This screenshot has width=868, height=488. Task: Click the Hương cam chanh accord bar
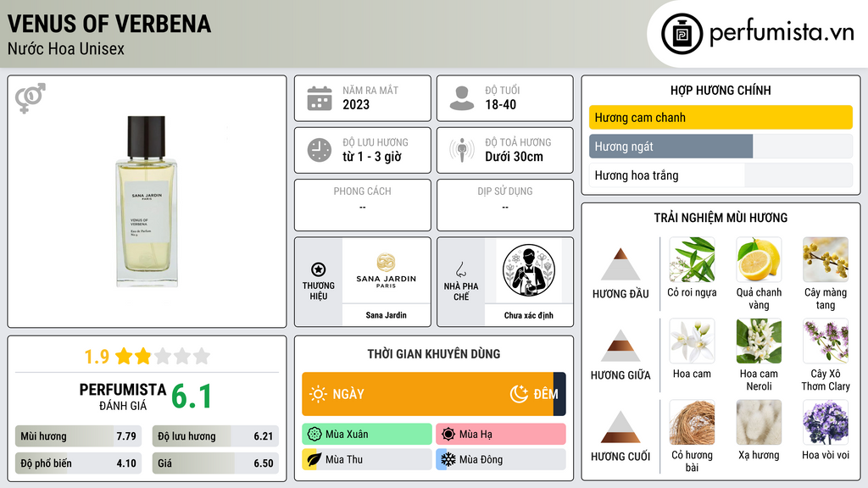click(721, 117)
